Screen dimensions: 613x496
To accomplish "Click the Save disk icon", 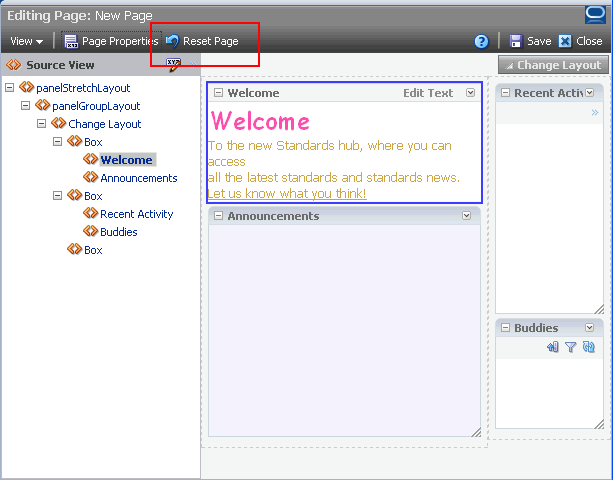I will coord(516,41).
